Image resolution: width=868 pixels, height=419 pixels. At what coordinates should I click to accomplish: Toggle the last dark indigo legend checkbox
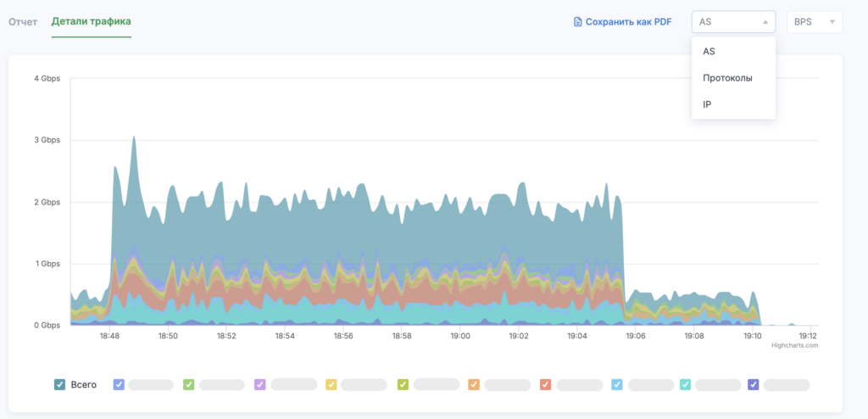click(754, 384)
